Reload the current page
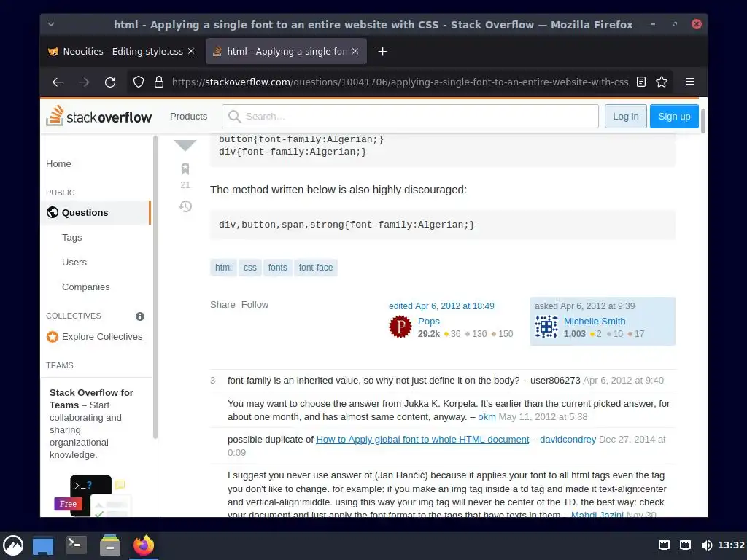The height and width of the screenshot is (560, 747). point(110,82)
